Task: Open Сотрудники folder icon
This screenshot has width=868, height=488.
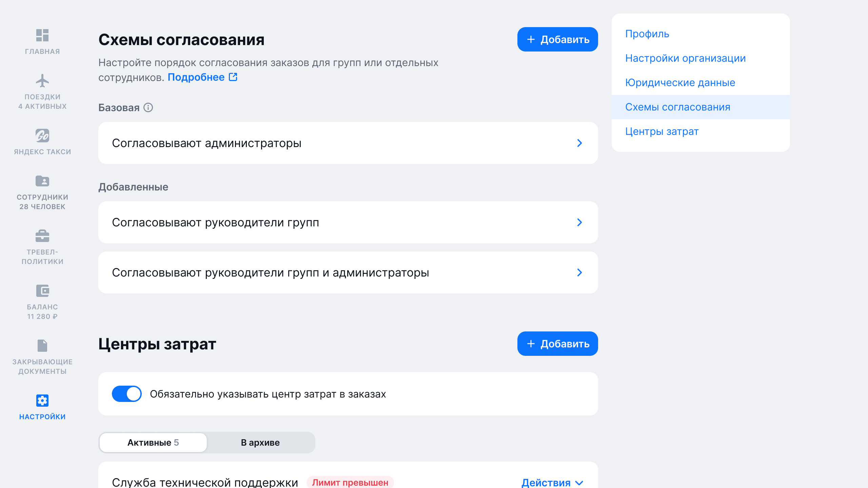Action: click(42, 181)
